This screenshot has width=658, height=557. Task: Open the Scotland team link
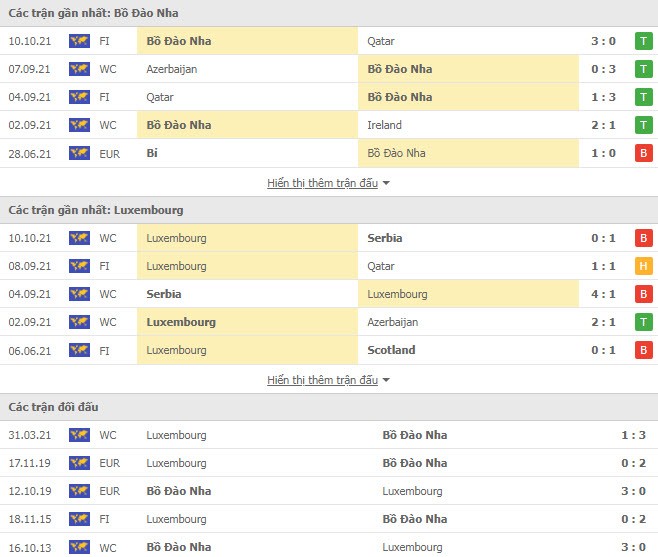pos(392,350)
